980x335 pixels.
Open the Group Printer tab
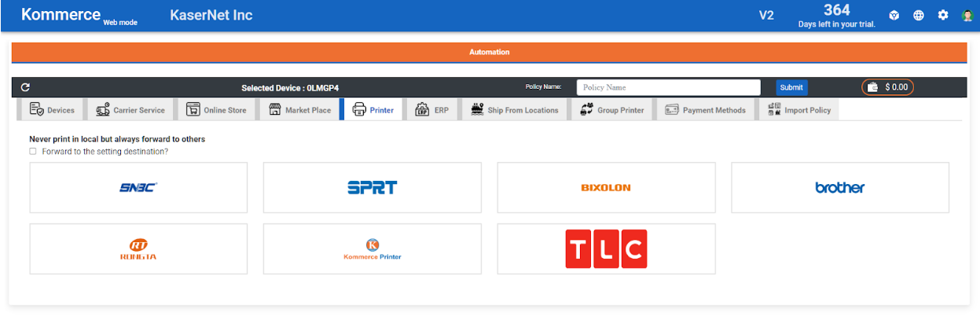point(612,110)
